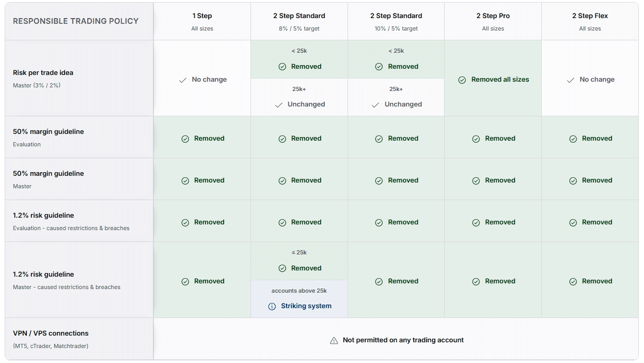Click < 25k label in 10% / 5% target column
This screenshot has width=644, height=363.
coord(396,51)
